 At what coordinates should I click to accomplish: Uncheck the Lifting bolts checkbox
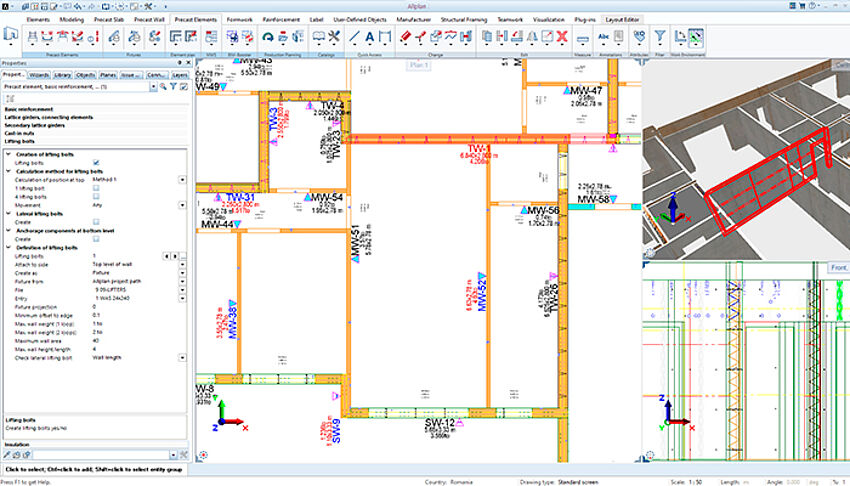click(x=95, y=162)
